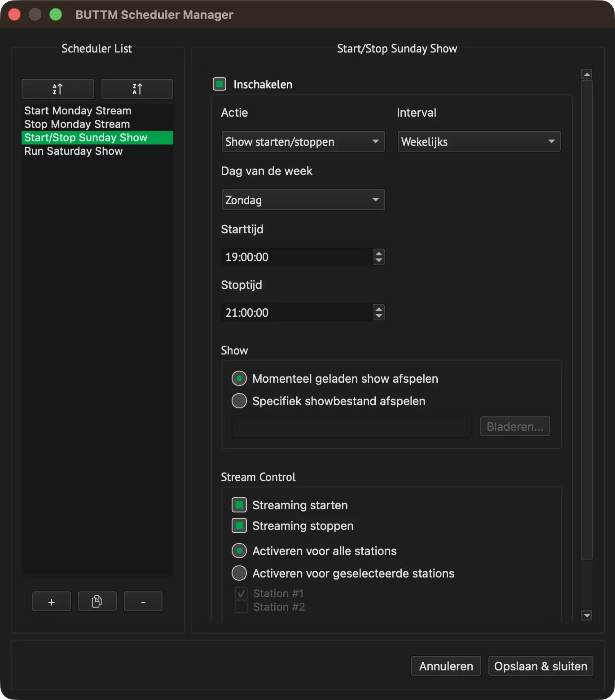Screen dimensions: 615x700
Task: Select Specifiek showbestand afspelen option
Action: pyautogui.click(x=239, y=401)
